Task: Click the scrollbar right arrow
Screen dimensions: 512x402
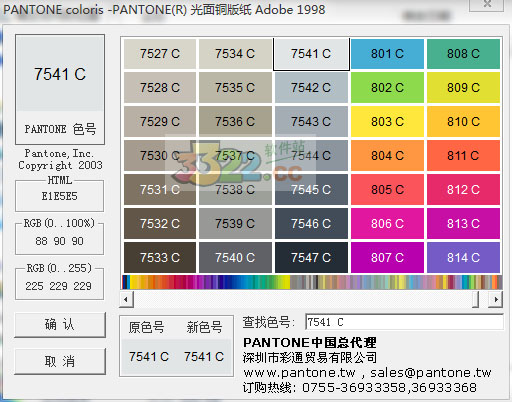Action: tap(496, 299)
